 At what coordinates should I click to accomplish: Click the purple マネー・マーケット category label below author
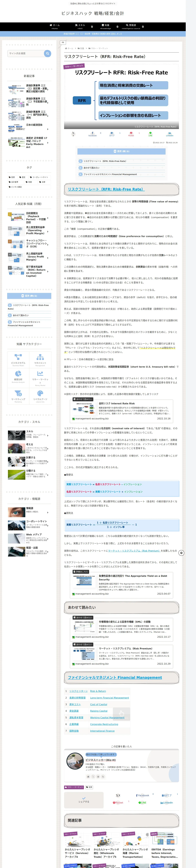coord(74,787)
